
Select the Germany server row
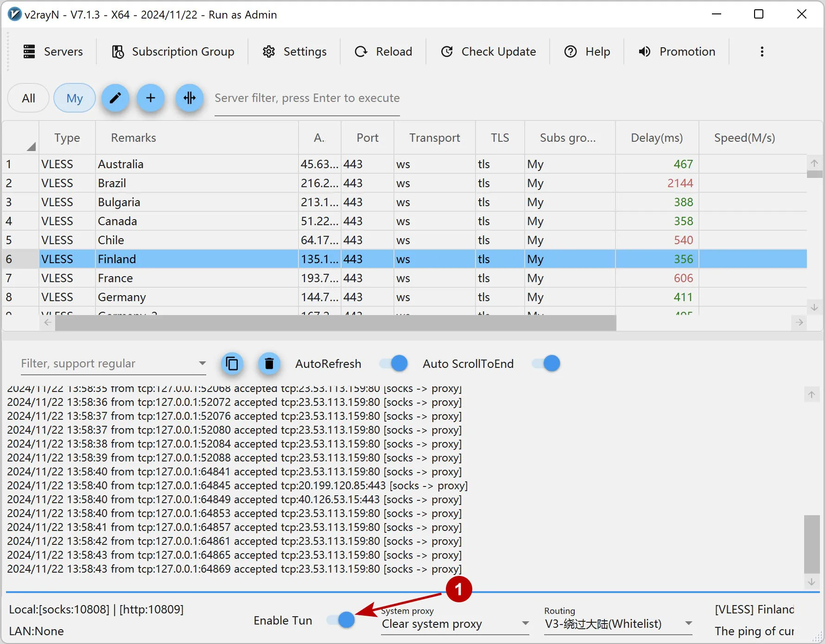[405, 297]
